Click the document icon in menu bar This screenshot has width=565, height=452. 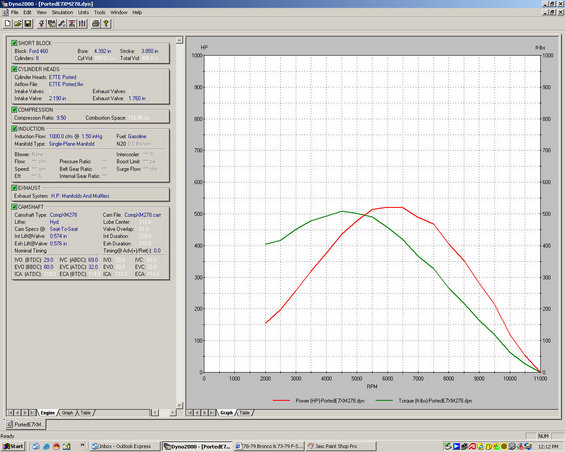(6, 12)
